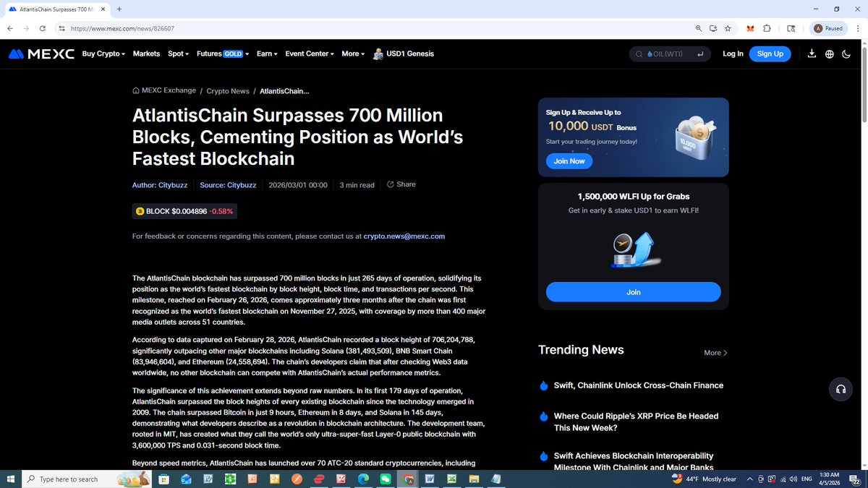Bookmark the page via star icon
Viewport: 868px width, 488px height.
pos(728,29)
